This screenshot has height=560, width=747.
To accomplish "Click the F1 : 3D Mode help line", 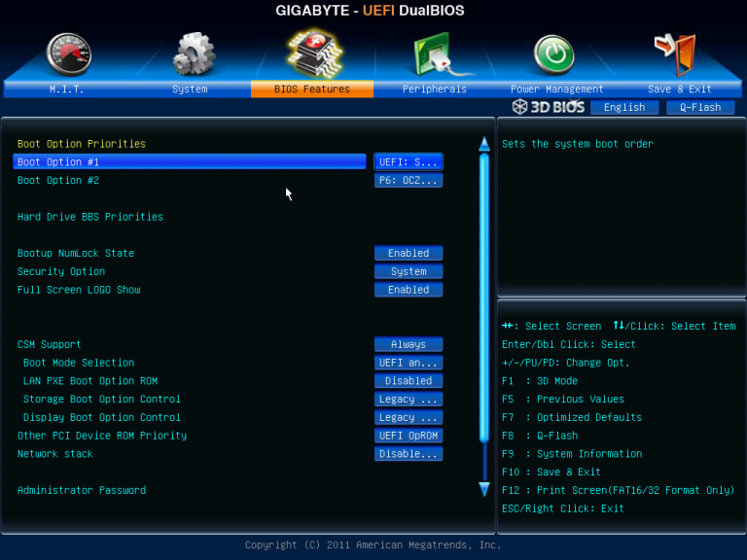I will [x=540, y=381].
